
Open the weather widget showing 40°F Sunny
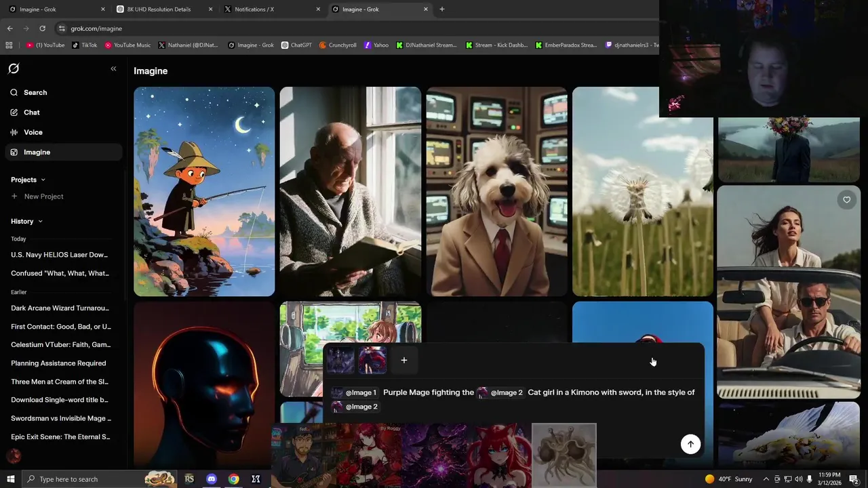click(x=729, y=479)
